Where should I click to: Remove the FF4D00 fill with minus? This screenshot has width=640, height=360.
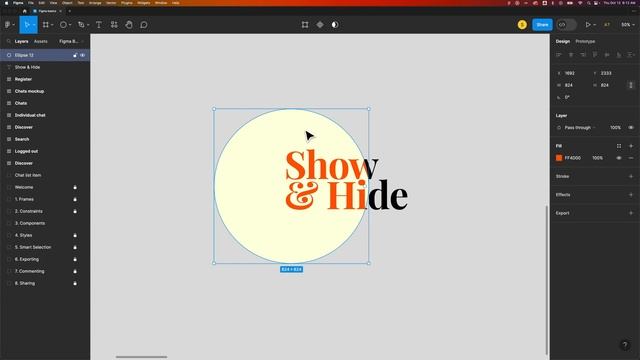click(631, 158)
